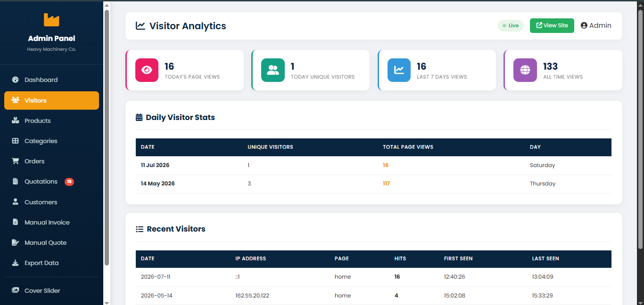The width and height of the screenshot is (644, 305).
Task: Open Manual Quote page
Action: [51, 242]
